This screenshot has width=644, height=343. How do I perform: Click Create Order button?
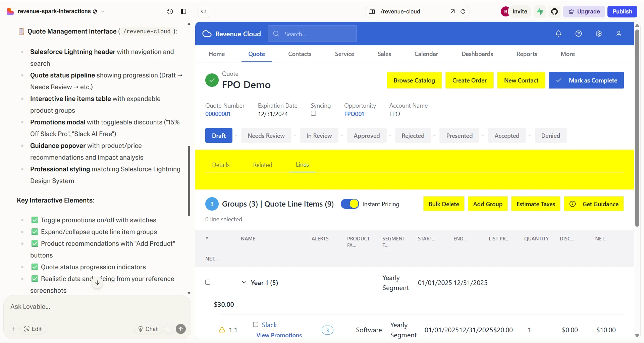470,80
